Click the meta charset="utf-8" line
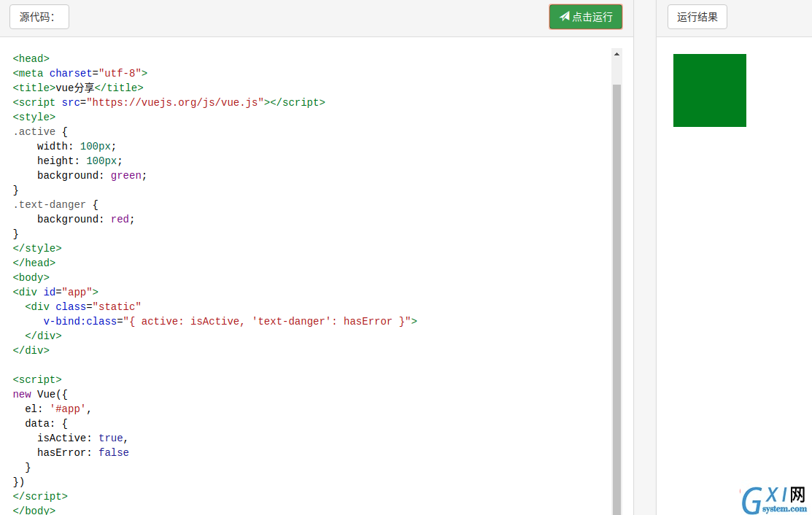This screenshot has height=515, width=812. [x=80, y=73]
